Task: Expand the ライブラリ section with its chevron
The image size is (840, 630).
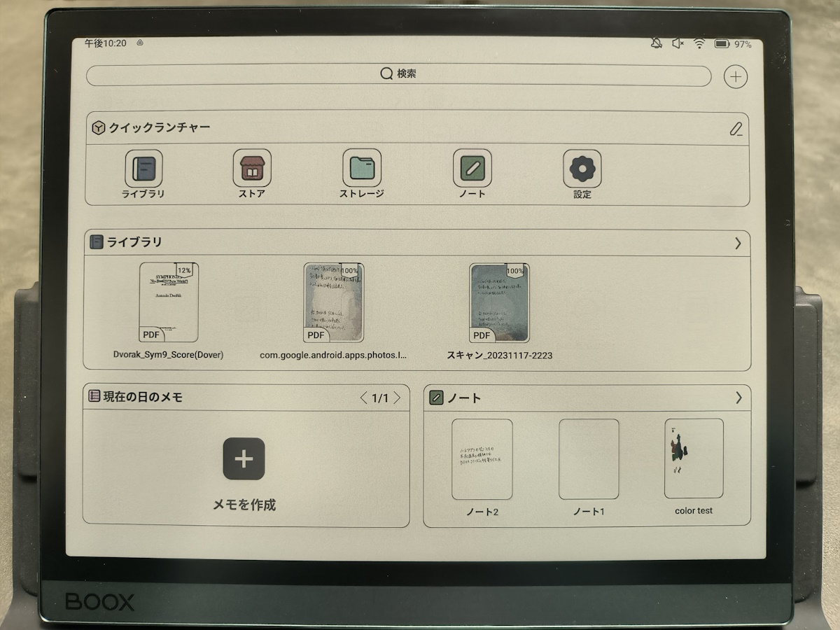Action: [737, 243]
